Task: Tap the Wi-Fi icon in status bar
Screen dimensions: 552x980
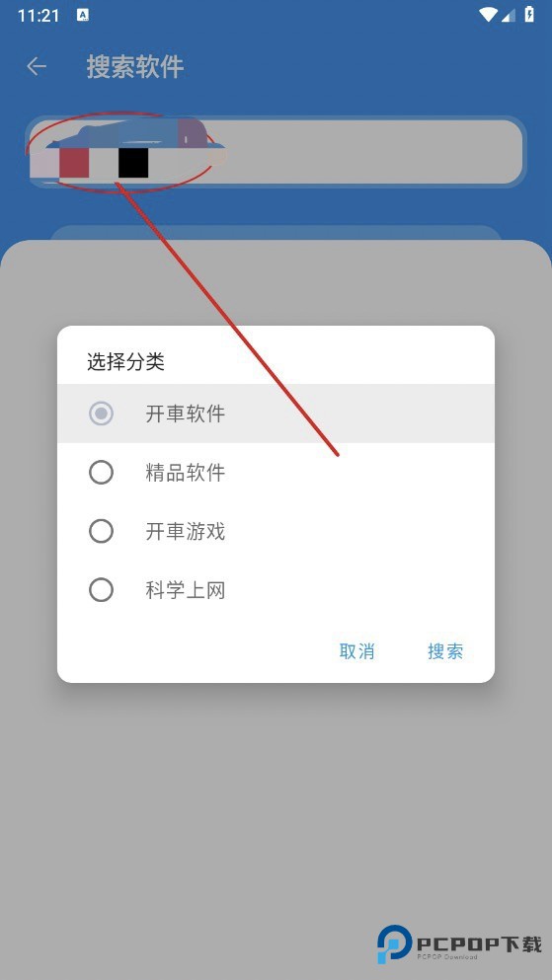Action: tap(487, 15)
